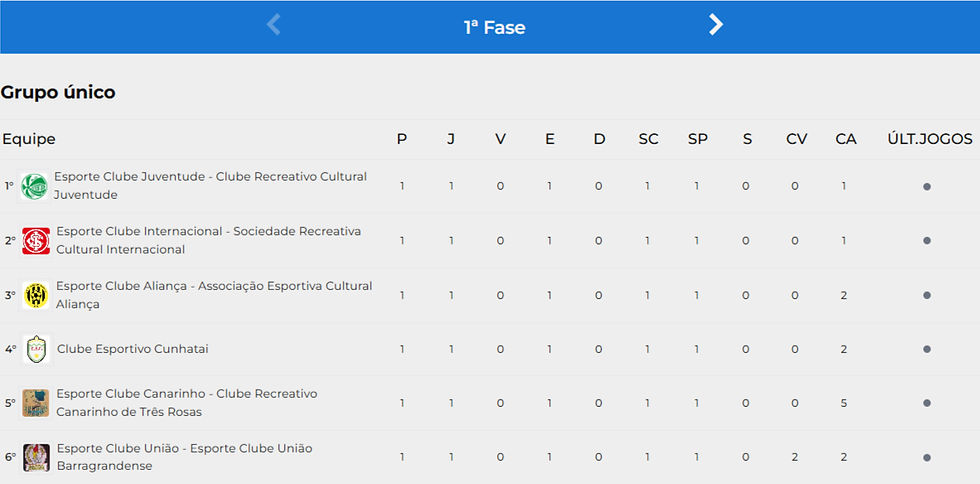Screen dimensions: 980x484
Task: Click the ÚLT.JOGOS column header
Action: tap(930, 139)
